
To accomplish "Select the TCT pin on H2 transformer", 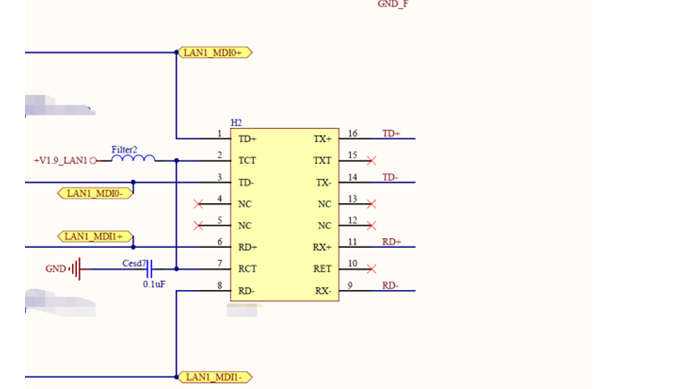I will click(x=247, y=161).
